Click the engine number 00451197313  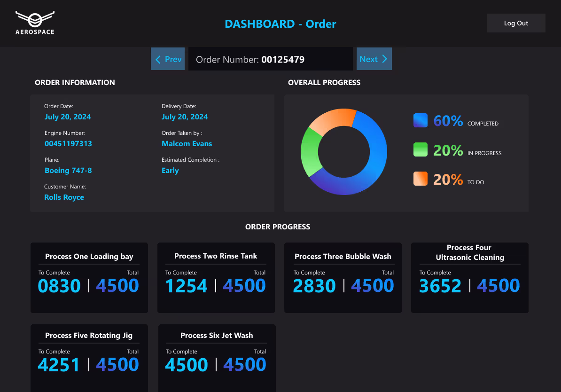pyautogui.click(x=68, y=143)
